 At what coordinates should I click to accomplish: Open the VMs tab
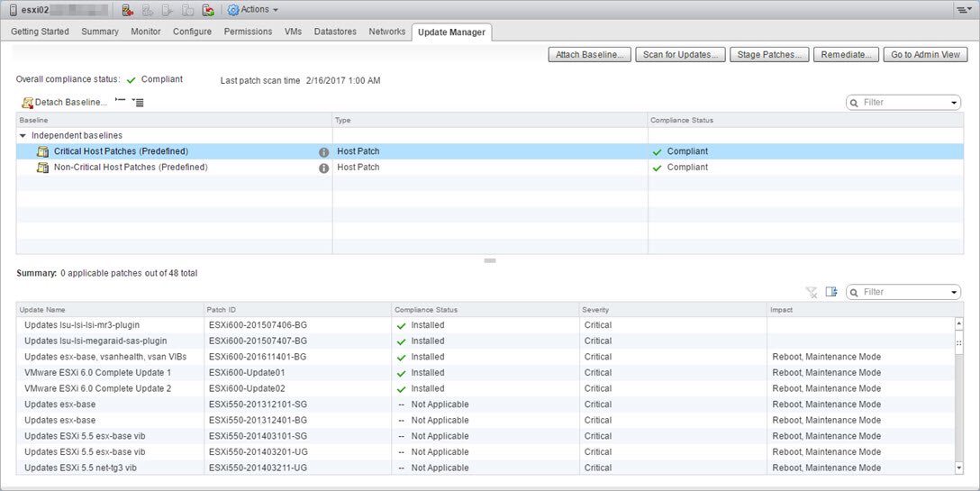click(293, 32)
